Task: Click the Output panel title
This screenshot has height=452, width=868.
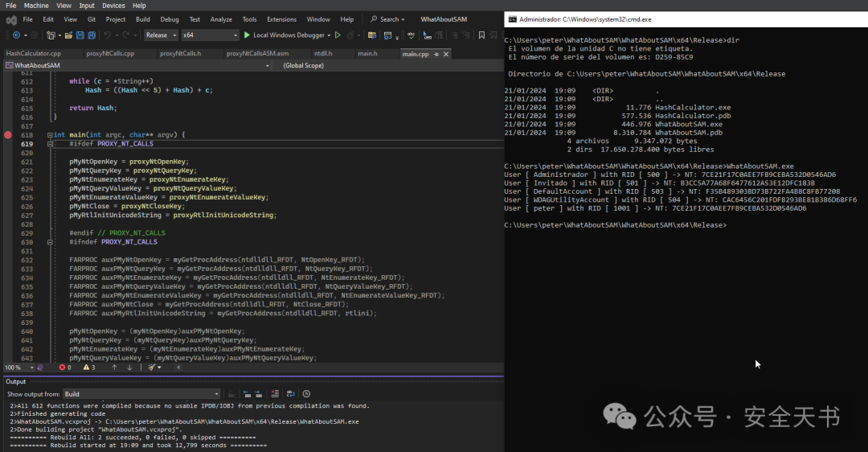Action: pyautogui.click(x=15, y=382)
